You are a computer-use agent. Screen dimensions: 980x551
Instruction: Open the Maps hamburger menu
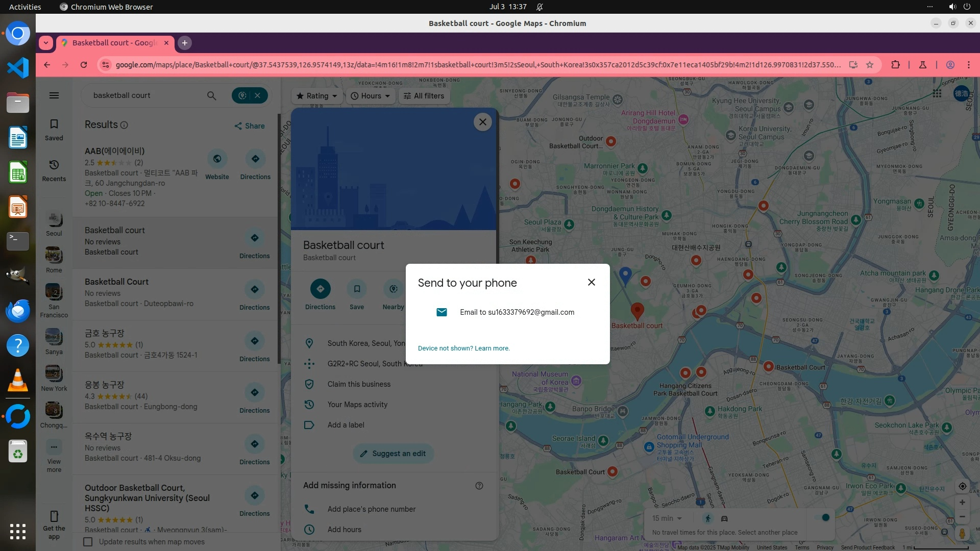click(54, 95)
